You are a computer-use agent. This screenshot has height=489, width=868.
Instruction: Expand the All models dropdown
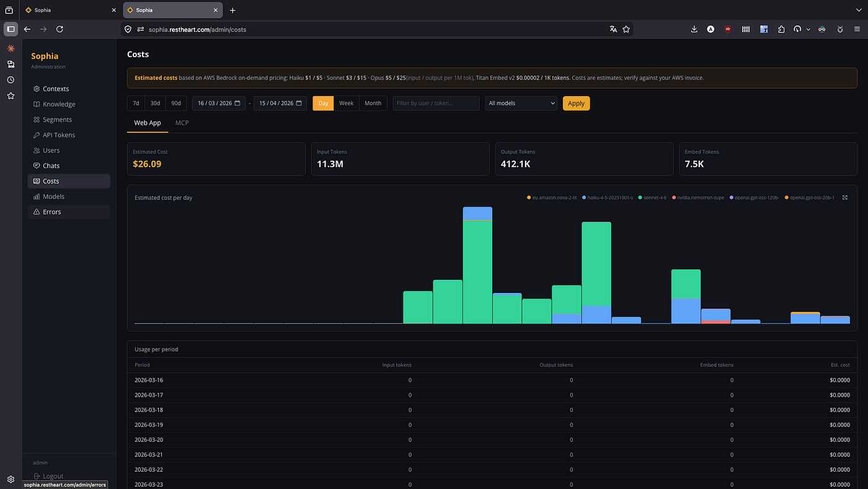[x=521, y=103]
